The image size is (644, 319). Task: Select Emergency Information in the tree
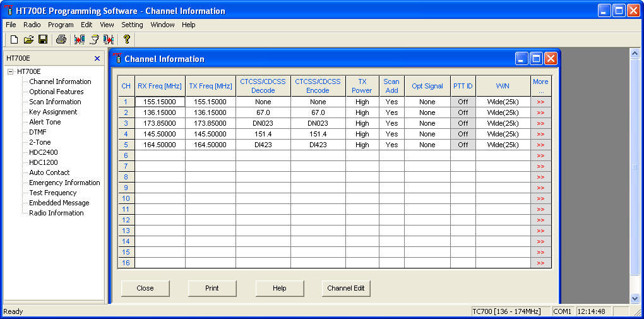64,183
